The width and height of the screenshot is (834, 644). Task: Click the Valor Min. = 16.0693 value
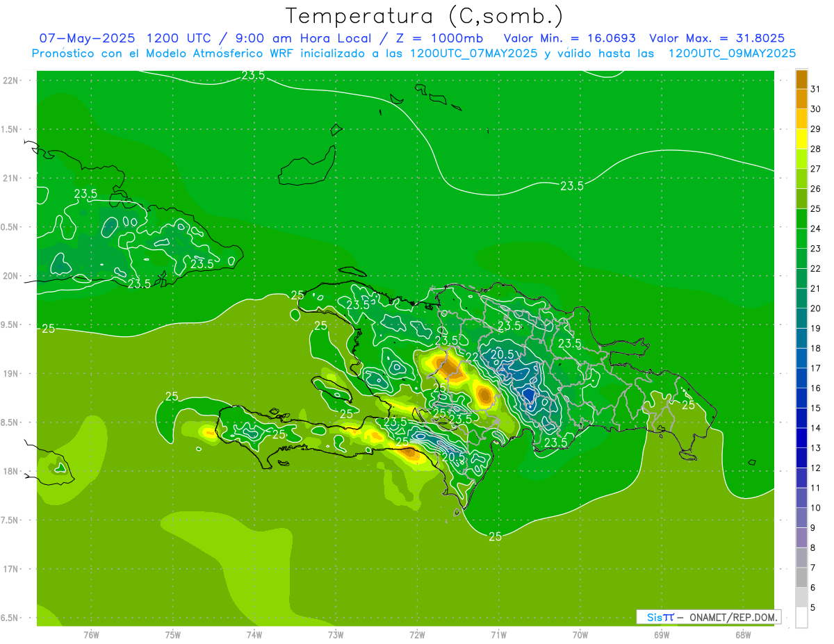tap(570, 38)
